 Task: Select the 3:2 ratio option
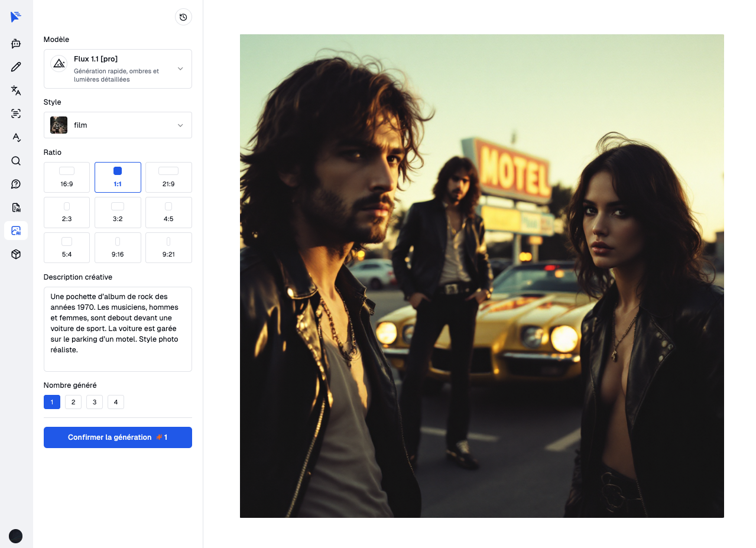click(118, 212)
